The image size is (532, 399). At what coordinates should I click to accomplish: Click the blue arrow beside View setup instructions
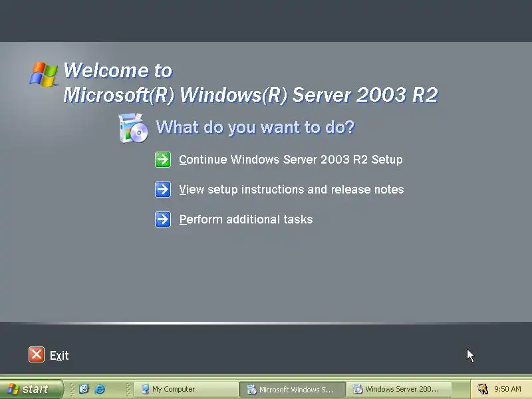(x=163, y=190)
